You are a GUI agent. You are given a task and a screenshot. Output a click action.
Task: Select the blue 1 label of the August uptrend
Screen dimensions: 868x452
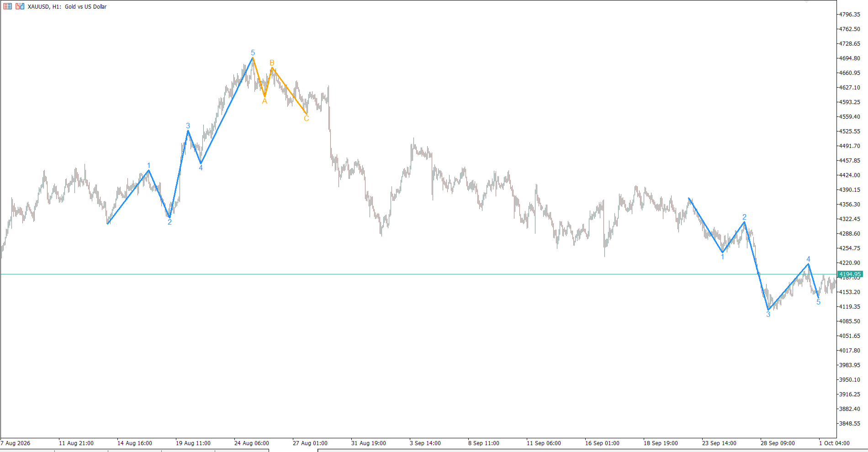[148, 166]
